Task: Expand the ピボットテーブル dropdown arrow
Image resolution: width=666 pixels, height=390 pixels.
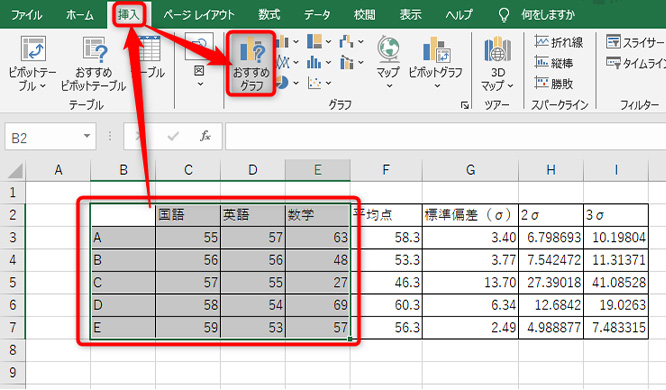Action: (43, 86)
